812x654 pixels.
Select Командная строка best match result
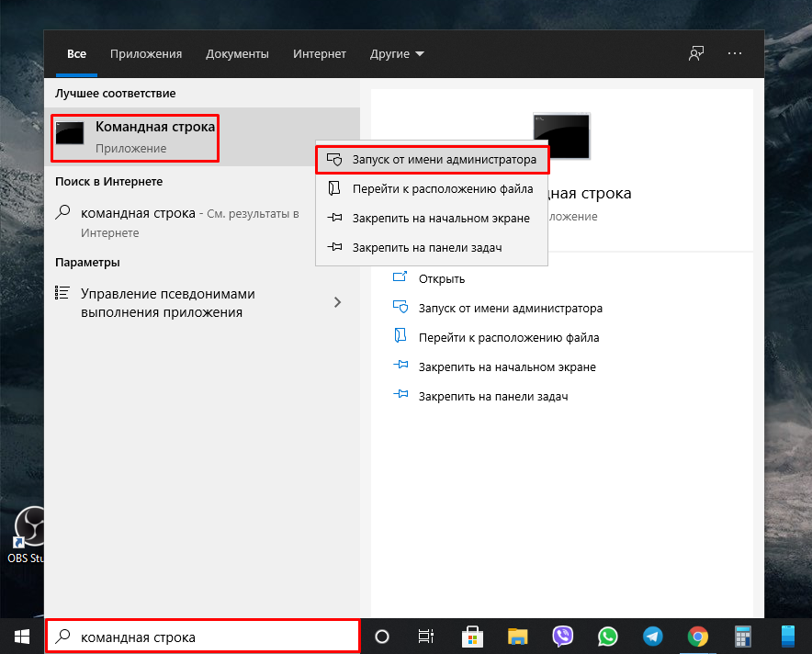tap(202, 137)
